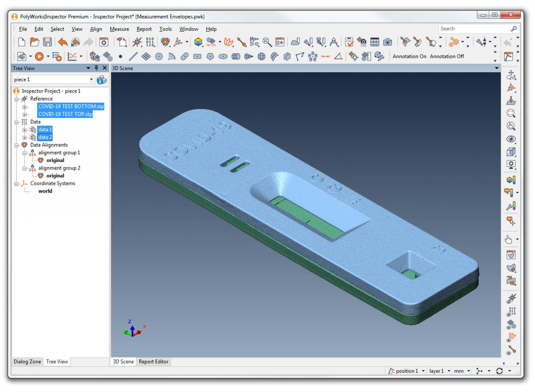Create a distance feature from toolbar
535x392 pixels.
pyautogui.click(x=325, y=56)
